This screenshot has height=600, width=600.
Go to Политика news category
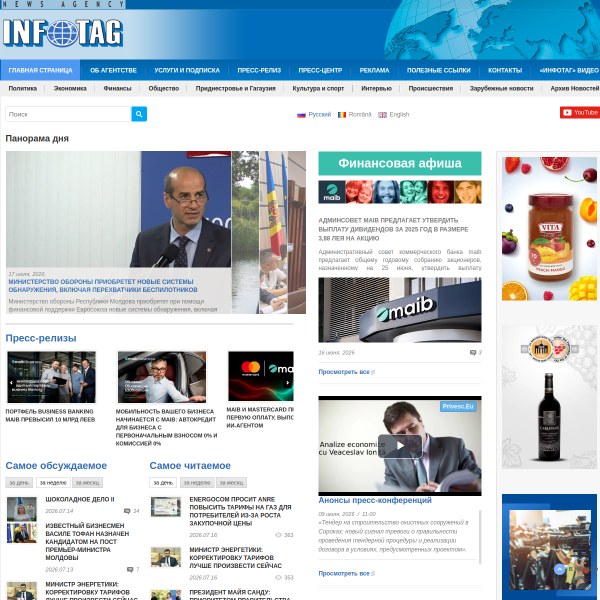(x=23, y=88)
